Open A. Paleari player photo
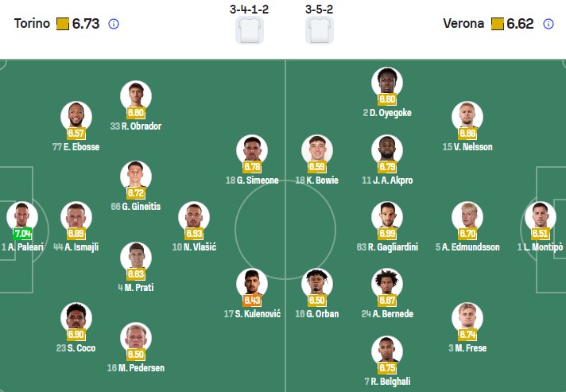The height and width of the screenshot is (392, 566). coord(21,217)
